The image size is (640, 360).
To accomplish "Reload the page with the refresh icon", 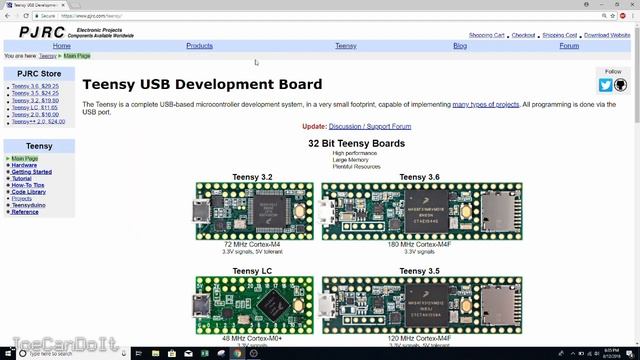I will pos(26,16).
